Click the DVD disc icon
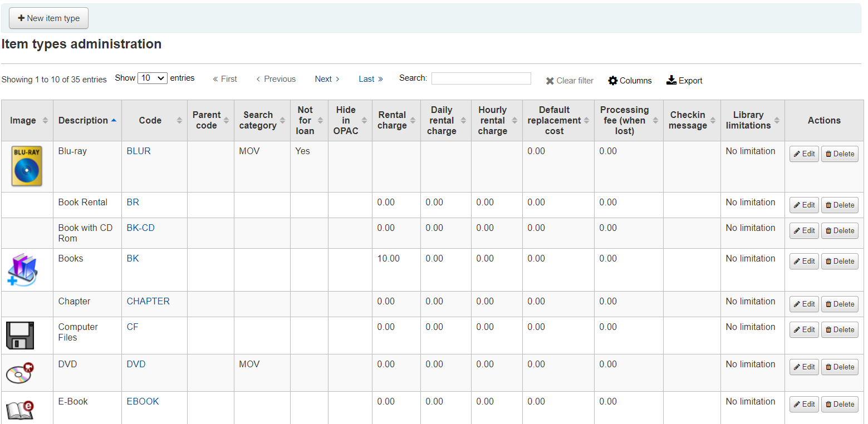868x424 pixels. (20, 372)
